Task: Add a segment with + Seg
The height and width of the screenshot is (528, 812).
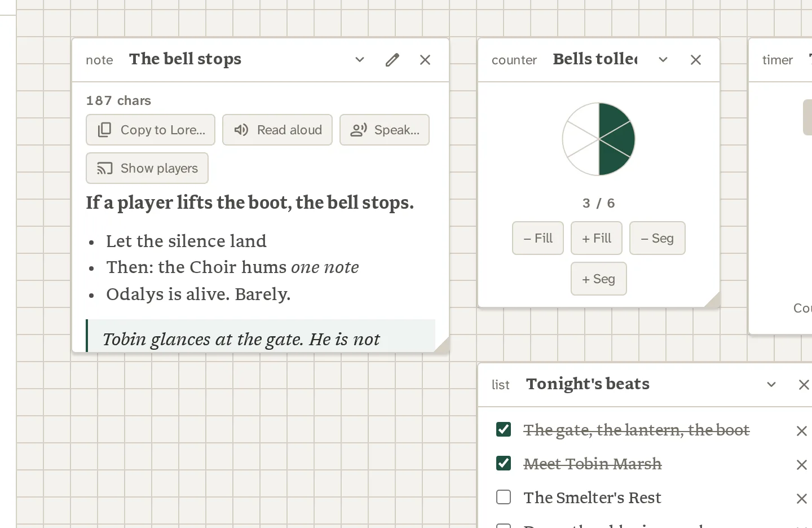Action: click(599, 279)
